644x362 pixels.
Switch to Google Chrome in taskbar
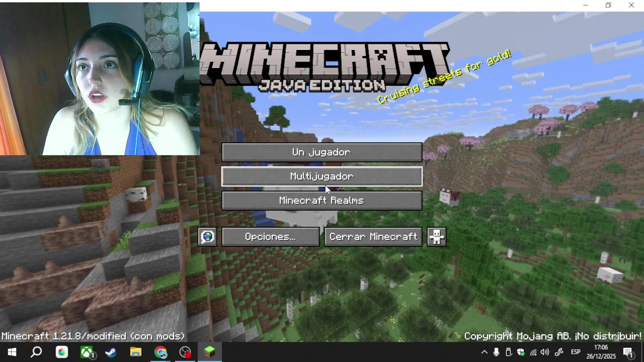tap(160, 352)
